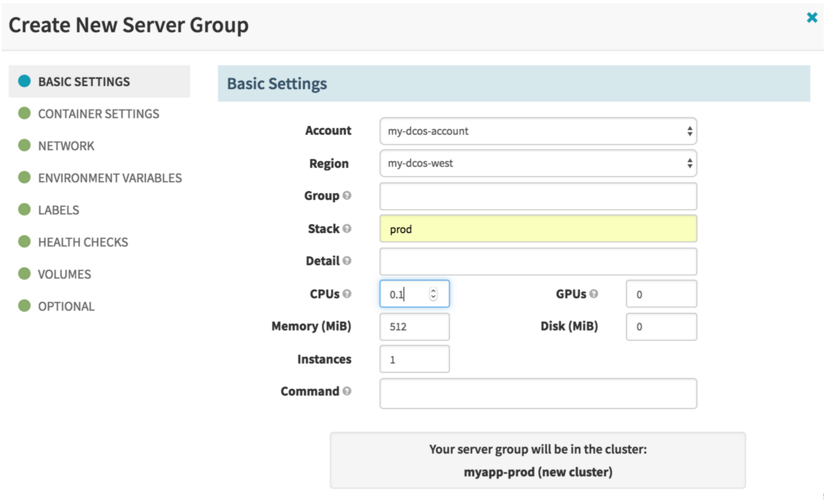Navigate to the Volumes section

coord(64,274)
